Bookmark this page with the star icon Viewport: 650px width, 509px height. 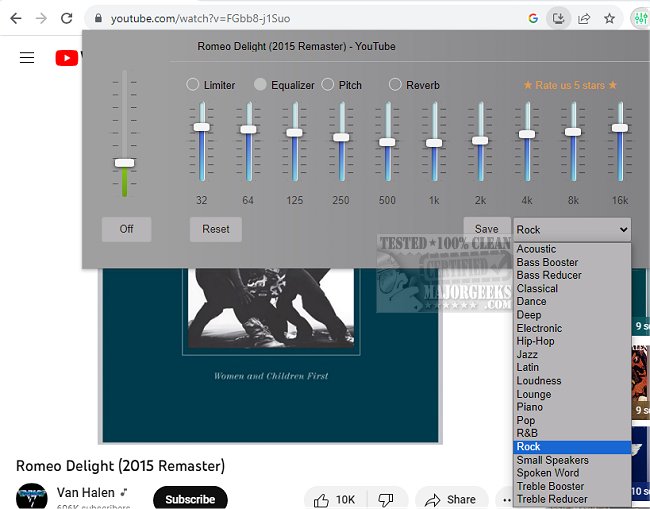609,18
